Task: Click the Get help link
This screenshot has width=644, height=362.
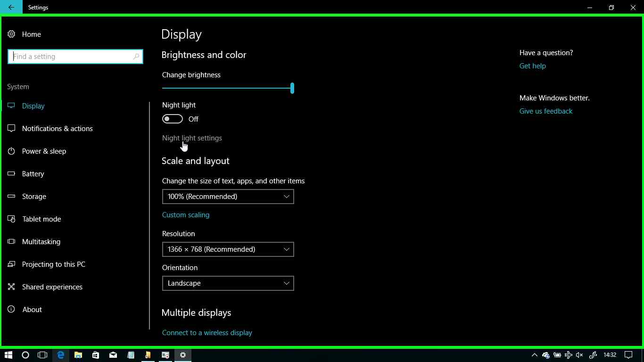Action: tap(533, 66)
